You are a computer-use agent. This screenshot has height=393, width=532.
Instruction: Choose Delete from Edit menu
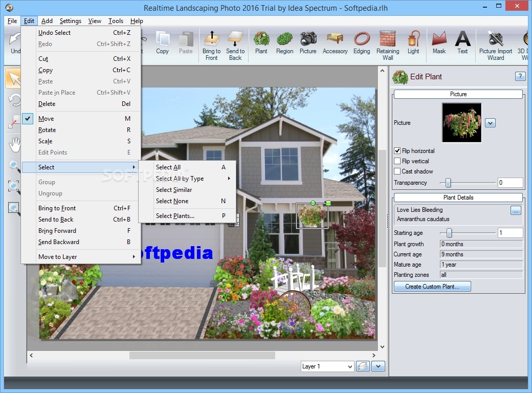click(81, 104)
